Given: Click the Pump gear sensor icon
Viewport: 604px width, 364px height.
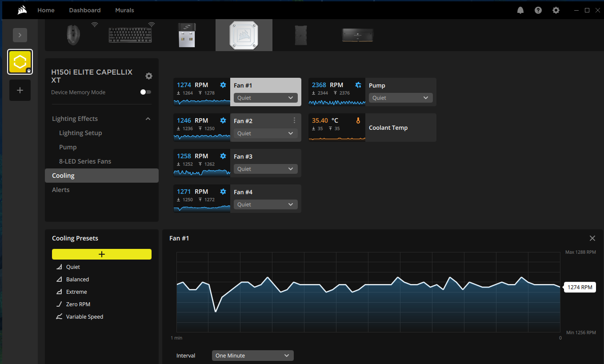Looking at the screenshot, I should (358, 85).
